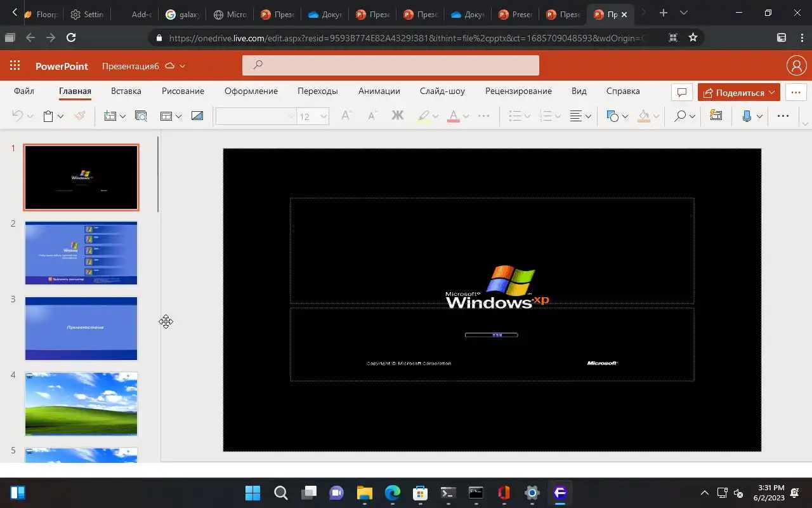Apply red font color A
Viewport: 812px width, 508px height.
coord(453,116)
